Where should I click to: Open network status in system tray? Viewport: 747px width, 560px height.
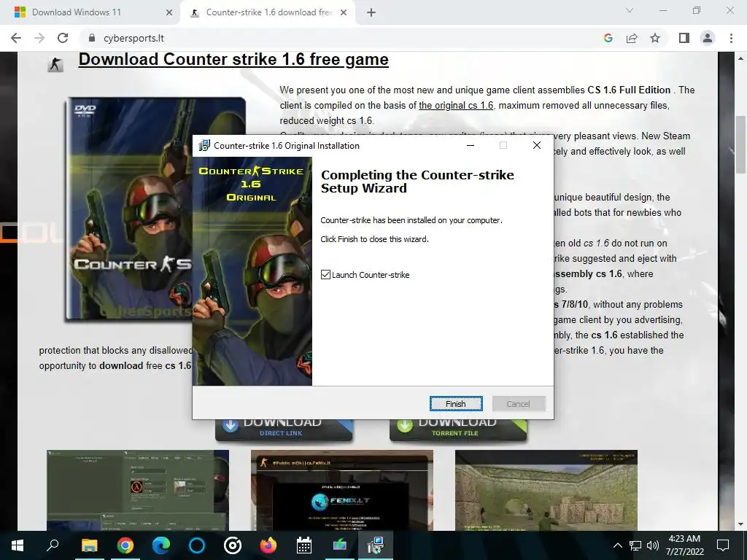click(635, 545)
